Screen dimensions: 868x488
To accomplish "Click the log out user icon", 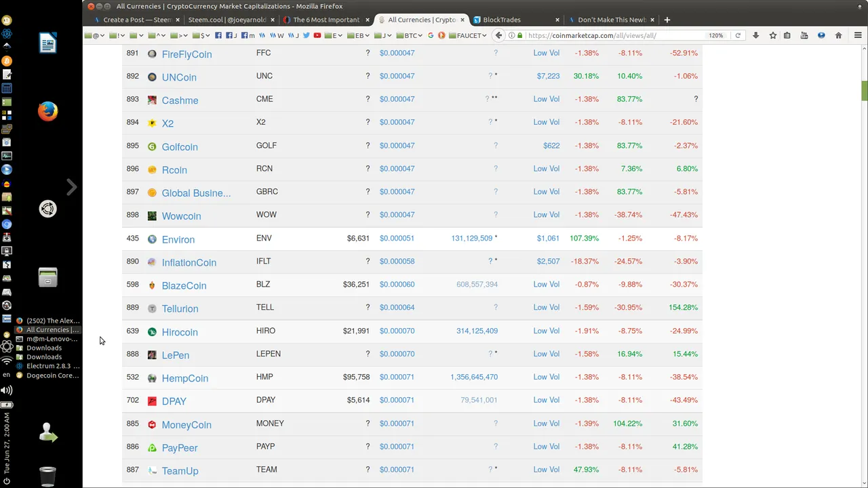I will (x=47, y=432).
